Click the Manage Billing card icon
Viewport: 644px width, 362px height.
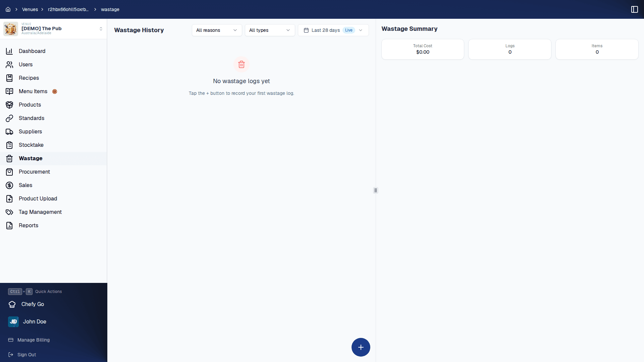pos(11,340)
